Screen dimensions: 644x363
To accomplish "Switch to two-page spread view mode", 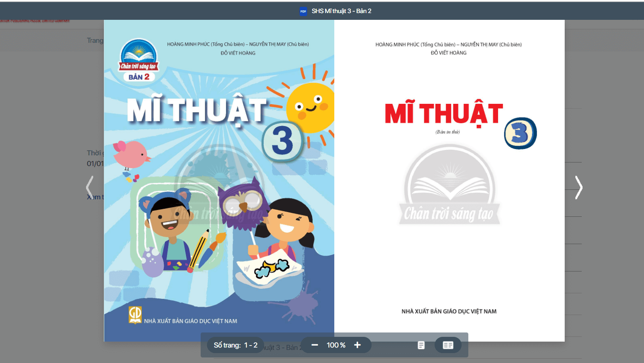I will (x=448, y=345).
